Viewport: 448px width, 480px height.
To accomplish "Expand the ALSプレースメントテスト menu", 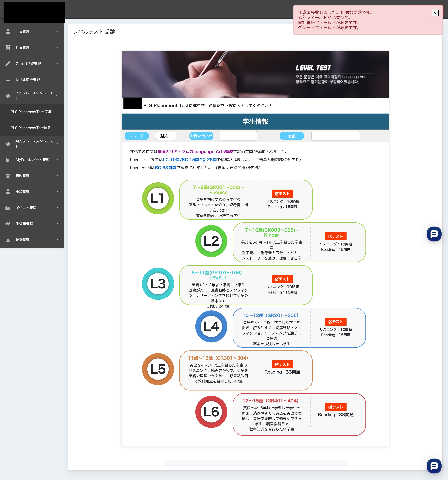I will coord(57,144).
